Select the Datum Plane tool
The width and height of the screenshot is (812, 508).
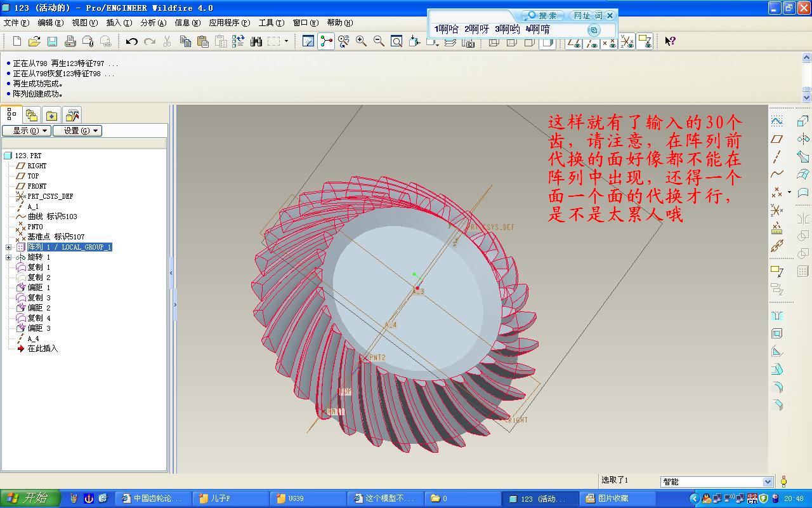click(776, 138)
